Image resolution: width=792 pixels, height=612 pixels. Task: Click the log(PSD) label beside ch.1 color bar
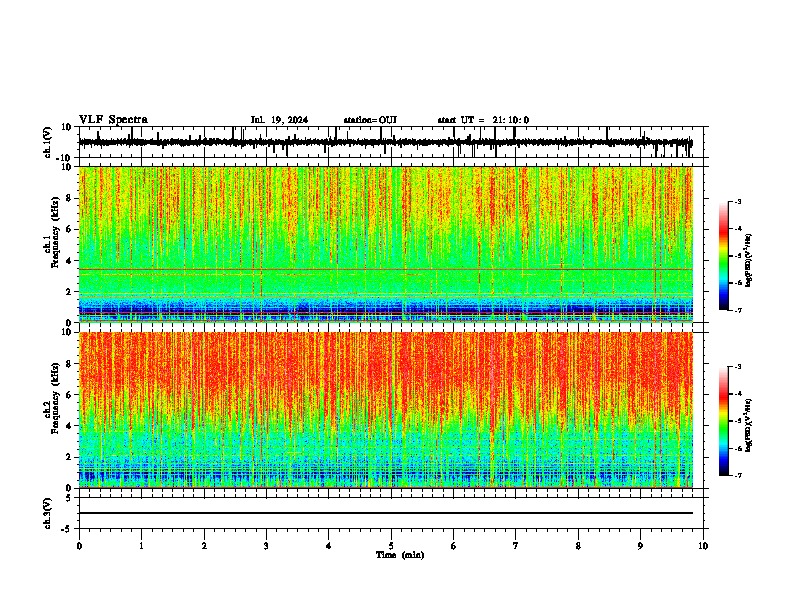[x=749, y=260]
